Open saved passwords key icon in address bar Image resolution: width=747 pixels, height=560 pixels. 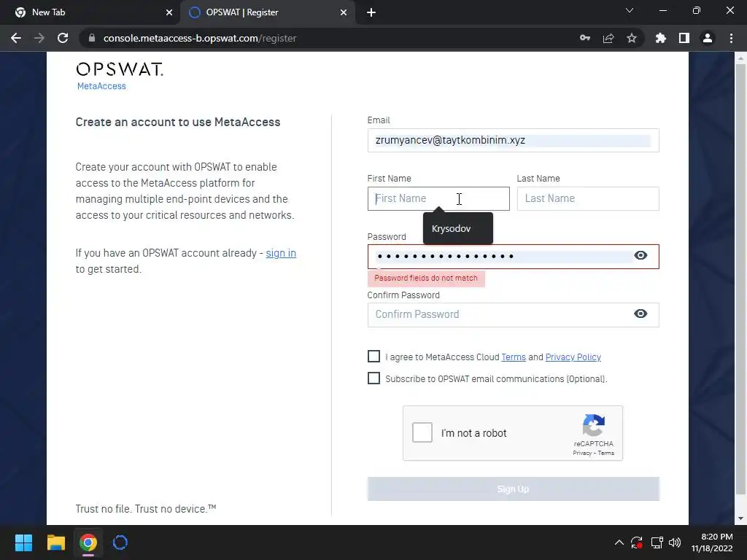[x=585, y=38]
